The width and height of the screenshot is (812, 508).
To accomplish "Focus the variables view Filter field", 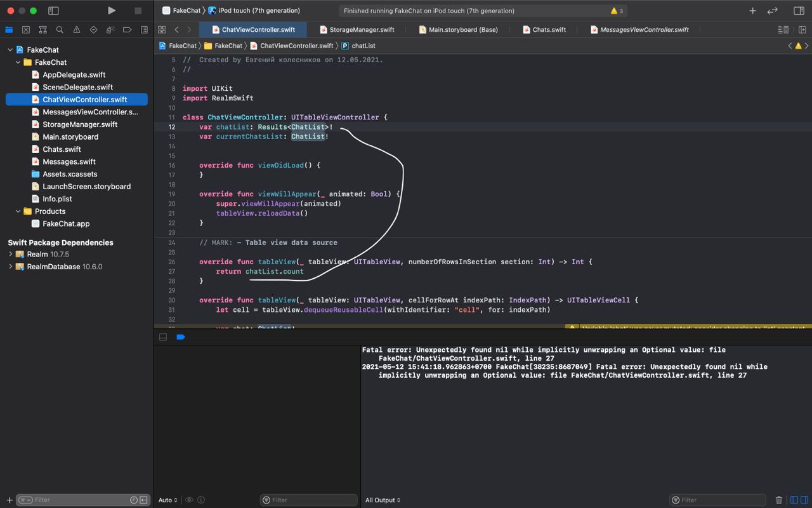I will [309, 500].
